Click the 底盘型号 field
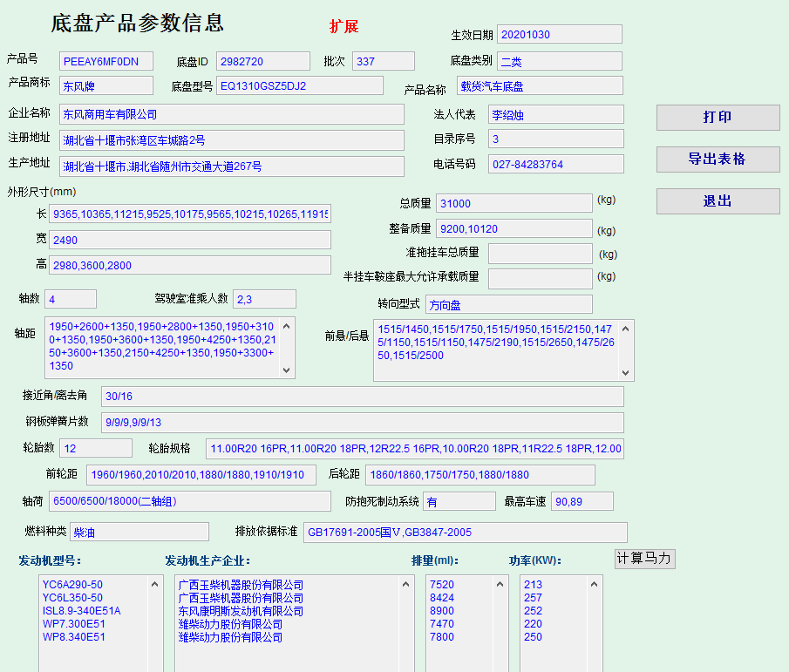Screen dimensions: 789x672 tap(300, 85)
